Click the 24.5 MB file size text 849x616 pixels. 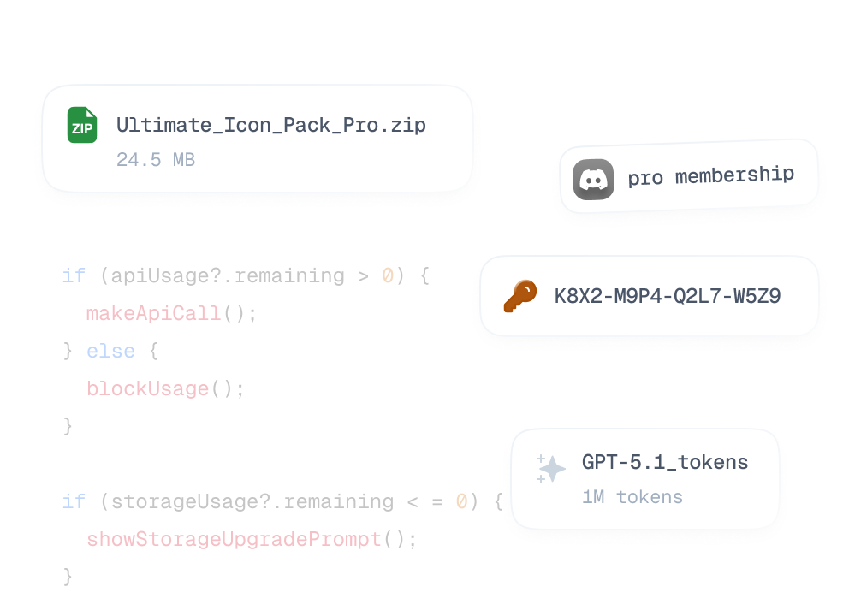click(x=156, y=160)
